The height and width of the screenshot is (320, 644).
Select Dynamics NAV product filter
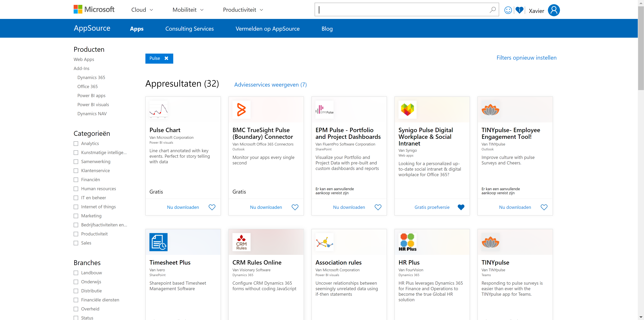point(92,114)
